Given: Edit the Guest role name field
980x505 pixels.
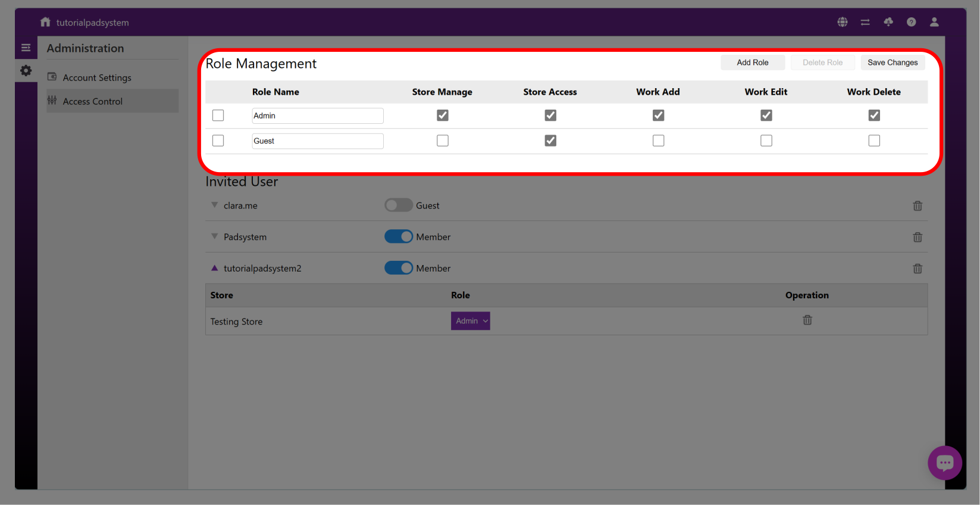Looking at the screenshot, I should [318, 141].
